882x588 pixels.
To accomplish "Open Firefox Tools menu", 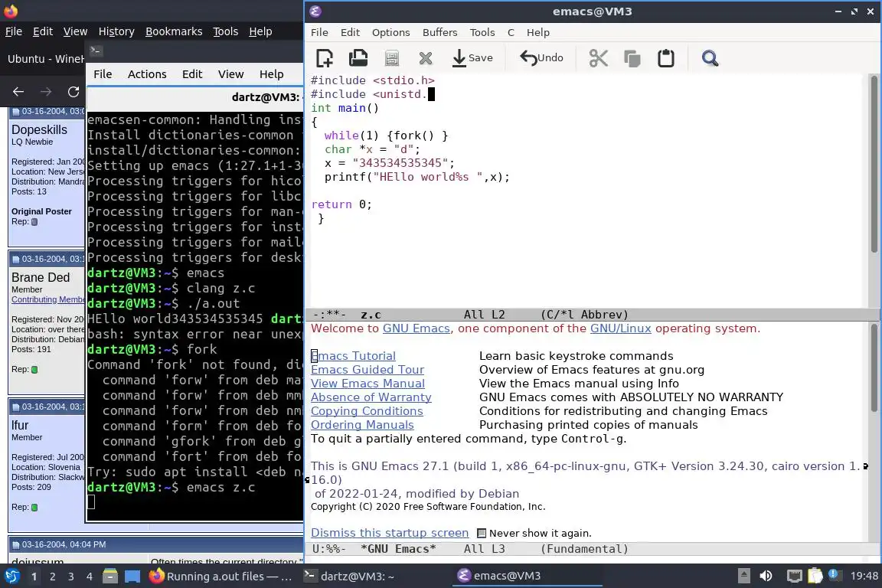I will [x=226, y=31].
